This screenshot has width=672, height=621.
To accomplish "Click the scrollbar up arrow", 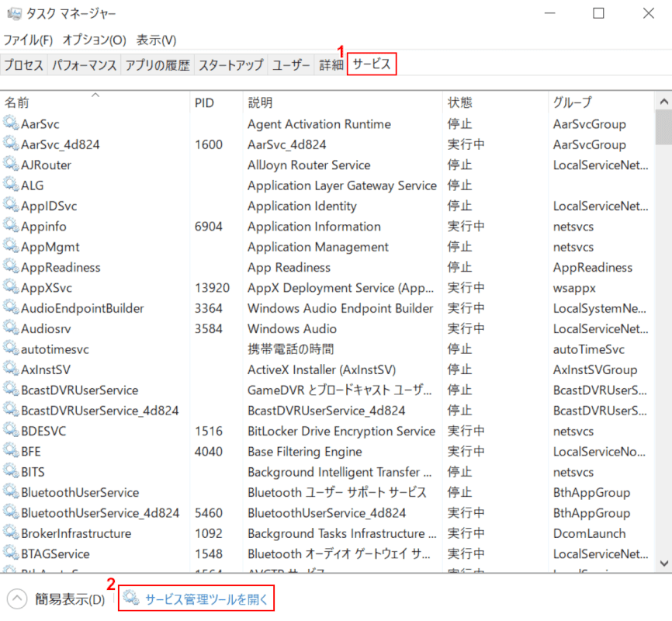I will point(664,102).
